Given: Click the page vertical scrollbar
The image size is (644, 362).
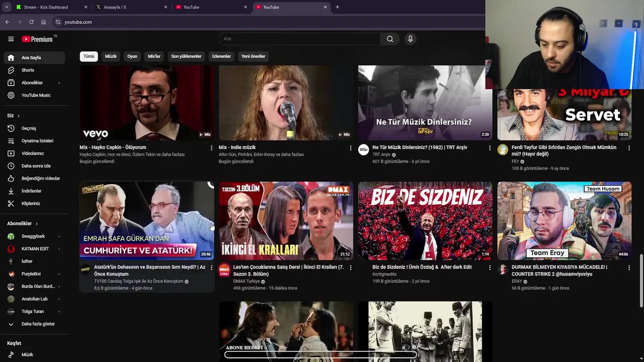Looking at the screenshot, I should (x=641, y=282).
